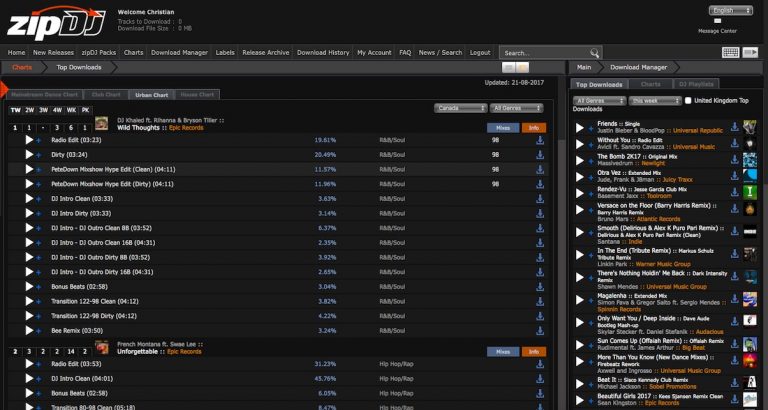Screen dimensions: 768x410
Task: Switch to the House Chart tab
Action: tap(197, 95)
